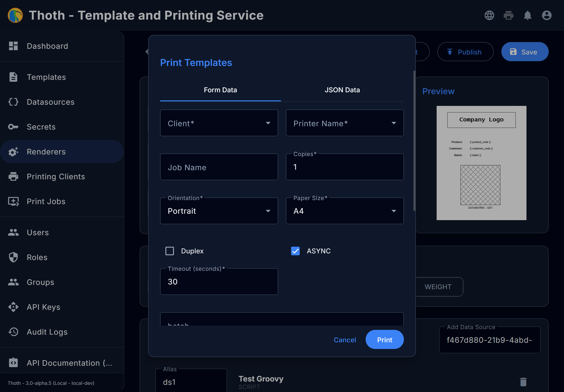
Task: Click the Secrets key icon
Action: click(13, 127)
